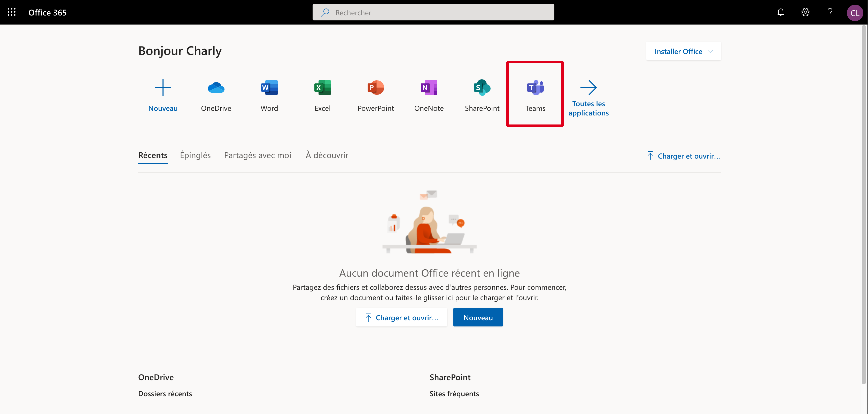Launch OneNote app

[429, 95]
